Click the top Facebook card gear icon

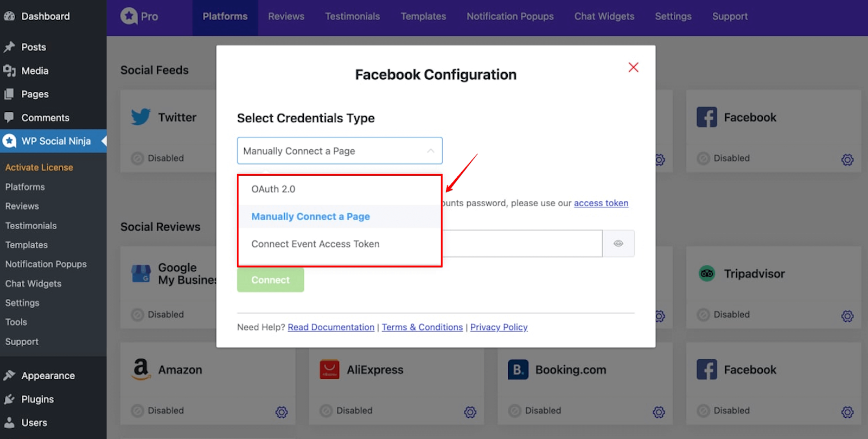pos(847,160)
